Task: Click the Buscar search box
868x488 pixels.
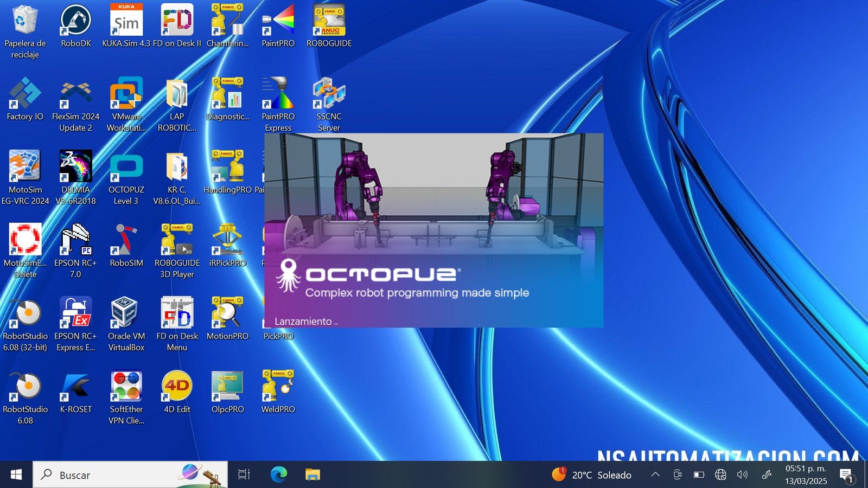Action: tap(130, 475)
